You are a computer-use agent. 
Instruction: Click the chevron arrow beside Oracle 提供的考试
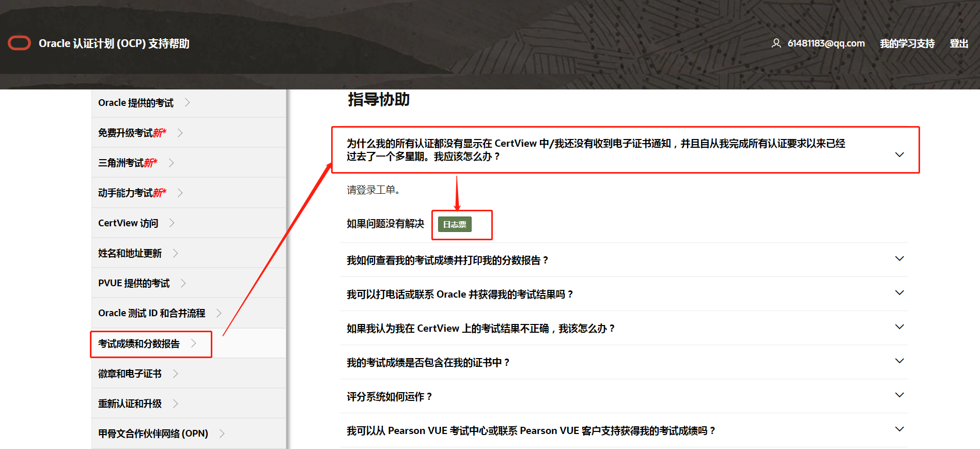188,102
